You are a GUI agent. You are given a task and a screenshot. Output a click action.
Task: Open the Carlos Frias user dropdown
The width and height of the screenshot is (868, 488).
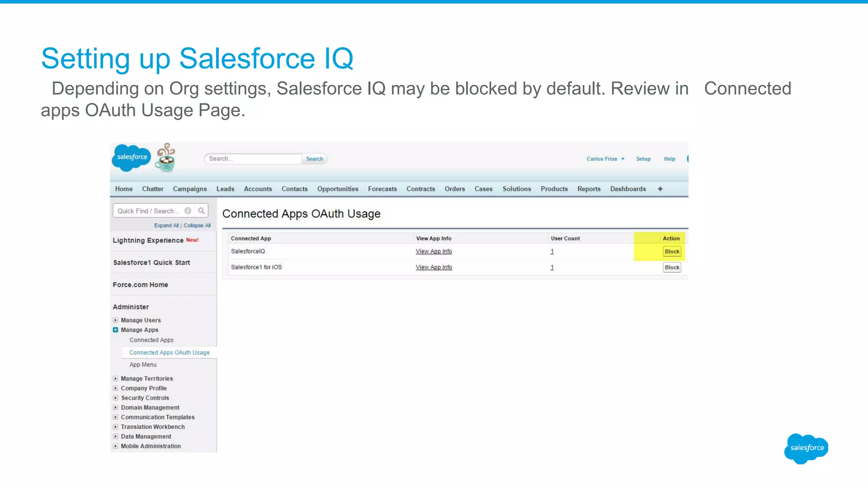click(x=605, y=159)
